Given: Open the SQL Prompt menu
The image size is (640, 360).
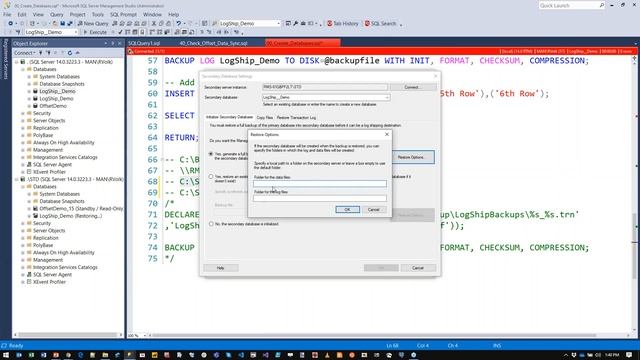Looking at the screenshot, I should click(123, 14).
